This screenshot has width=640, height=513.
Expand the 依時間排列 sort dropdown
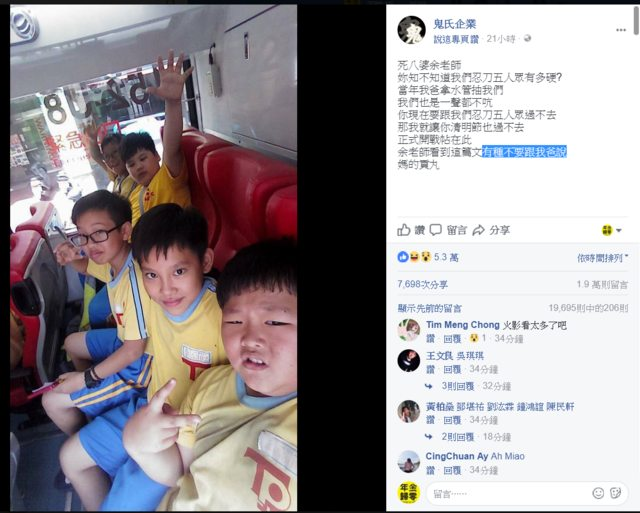[602, 258]
